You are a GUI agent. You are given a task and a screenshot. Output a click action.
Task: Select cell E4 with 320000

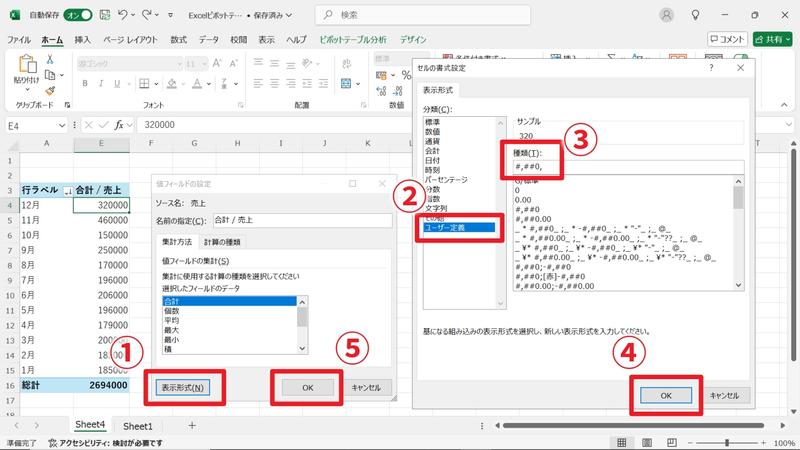pos(101,205)
